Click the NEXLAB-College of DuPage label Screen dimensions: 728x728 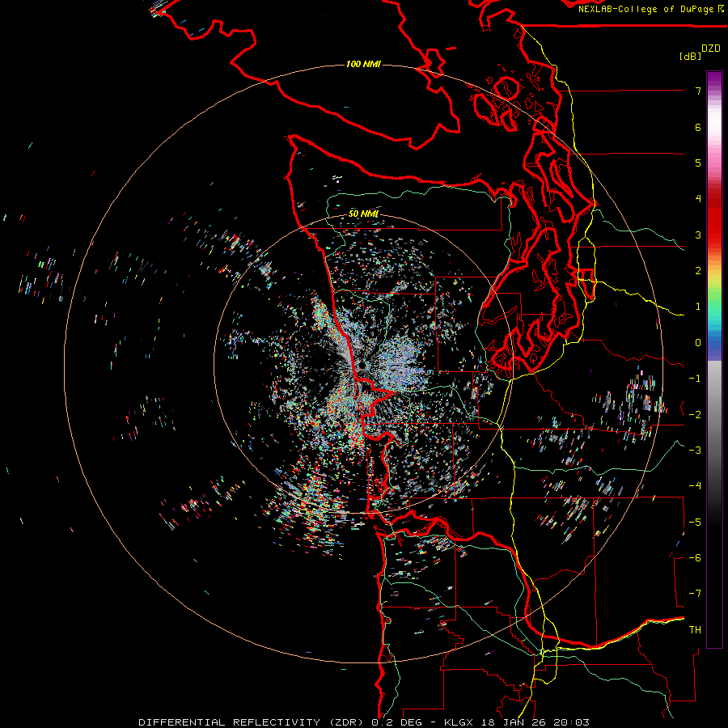click(x=651, y=9)
